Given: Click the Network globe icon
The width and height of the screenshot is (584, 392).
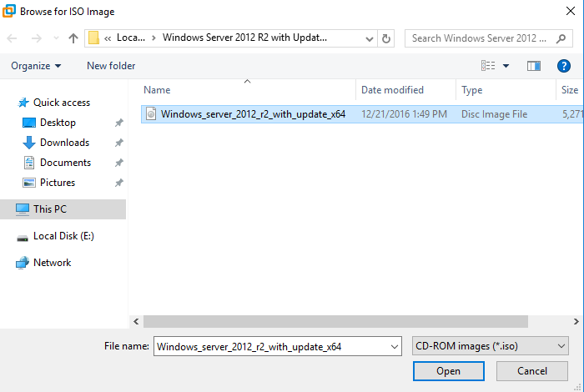Looking at the screenshot, I should [23, 263].
